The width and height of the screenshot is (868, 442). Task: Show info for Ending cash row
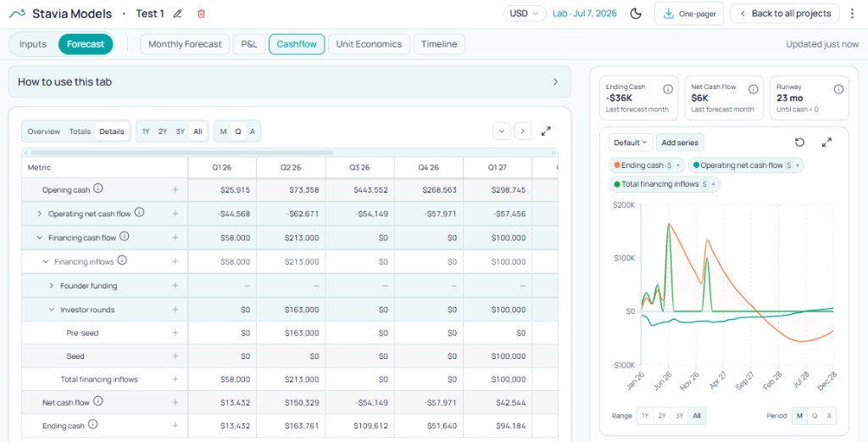pos(93,424)
